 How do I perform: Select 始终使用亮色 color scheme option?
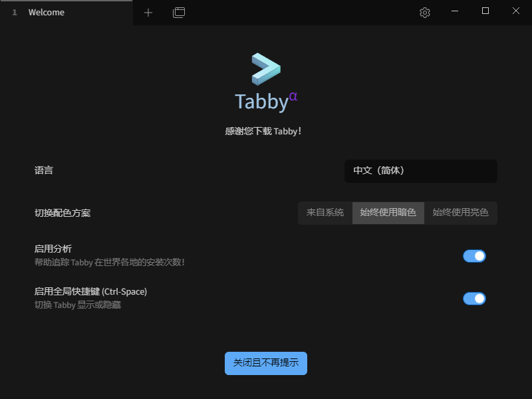[460, 213]
